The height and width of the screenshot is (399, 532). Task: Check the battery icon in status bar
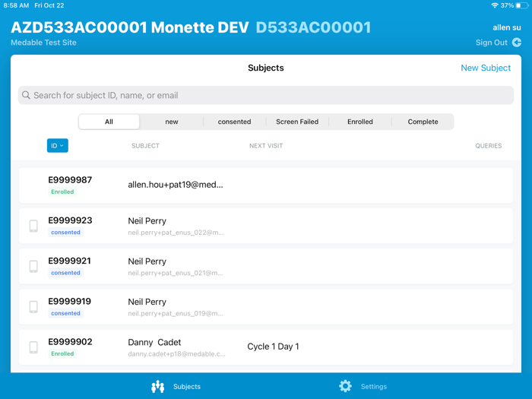click(x=521, y=5)
